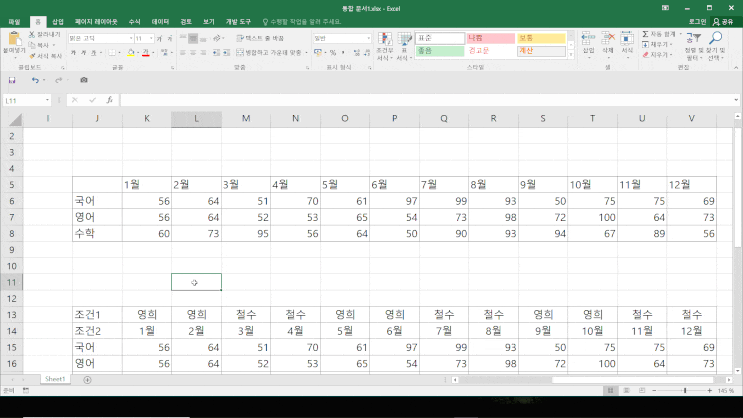Open the File (파일) tab
Viewport: 743px width, 418px height.
click(14, 22)
